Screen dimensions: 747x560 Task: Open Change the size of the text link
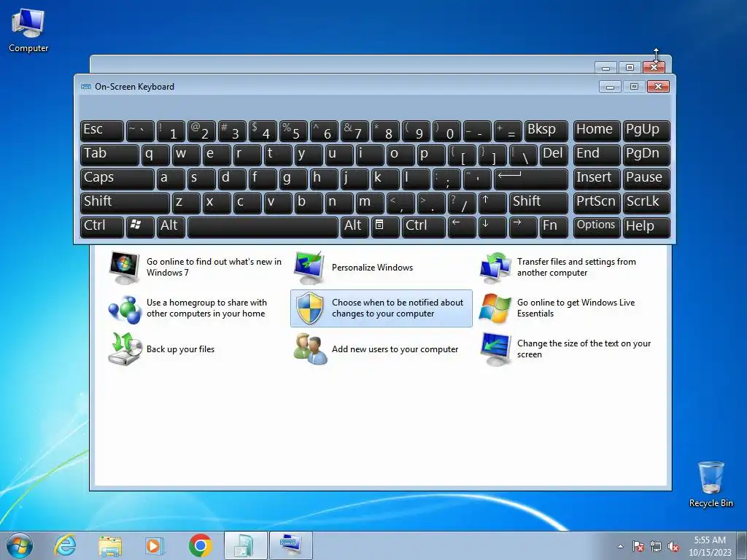[x=584, y=349]
